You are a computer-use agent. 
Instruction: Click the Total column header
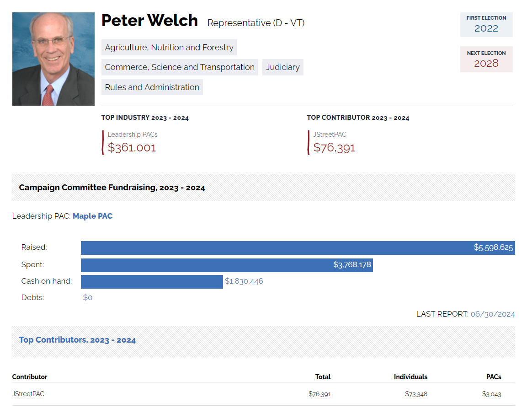(323, 377)
